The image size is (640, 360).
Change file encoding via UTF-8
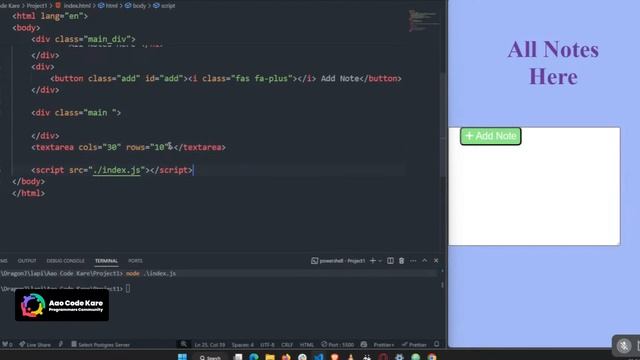(x=267, y=344)
